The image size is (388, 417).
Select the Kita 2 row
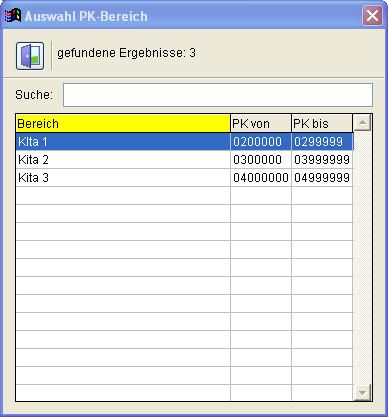[x=184, y=160]
